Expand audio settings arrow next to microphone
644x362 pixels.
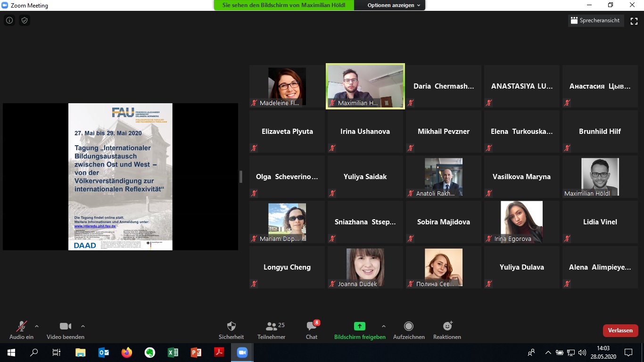[x=37, y=326]
